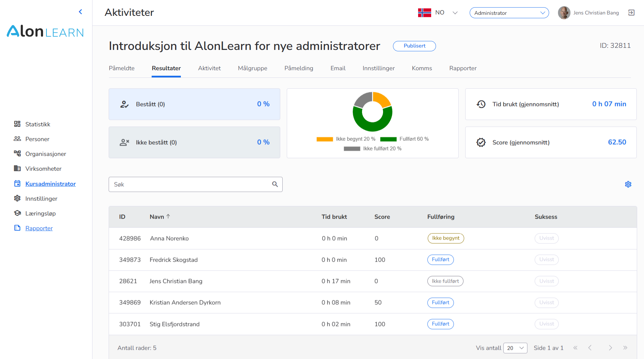The width and height of the screenshot is (644, 359).
Task: Open the Email tab
Action: (338, 68)
